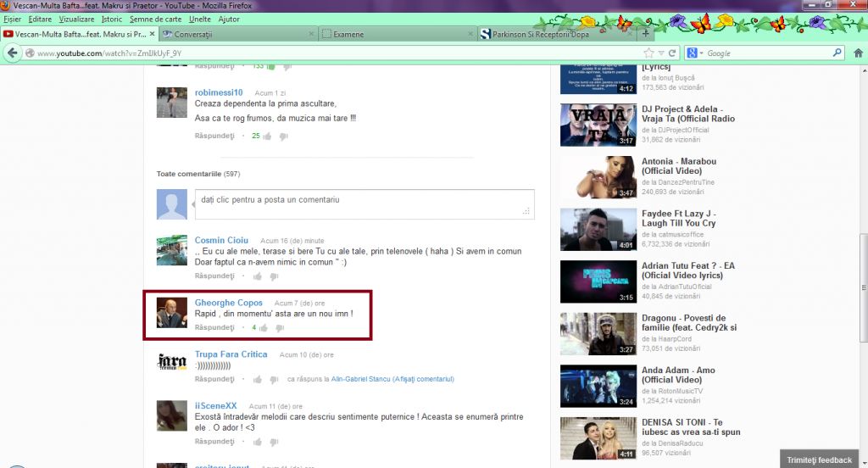The image size is (868, 468).
Task: Open iiSceneXX's channel link
Action: [x=216, y=405]
